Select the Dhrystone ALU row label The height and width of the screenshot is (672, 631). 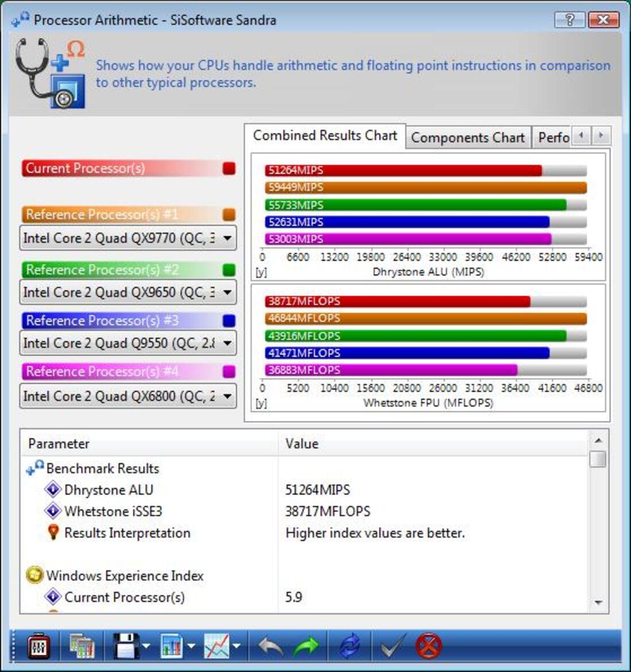point(109,489)
